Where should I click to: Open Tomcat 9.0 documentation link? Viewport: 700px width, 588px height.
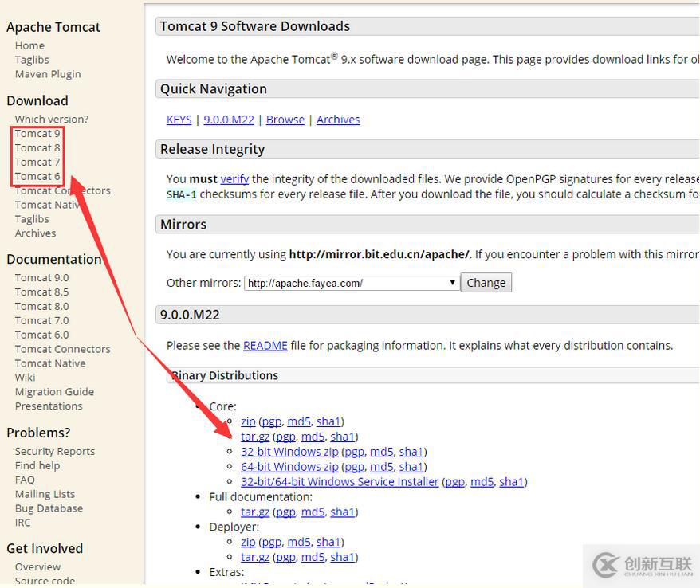[x=41, y=277]
